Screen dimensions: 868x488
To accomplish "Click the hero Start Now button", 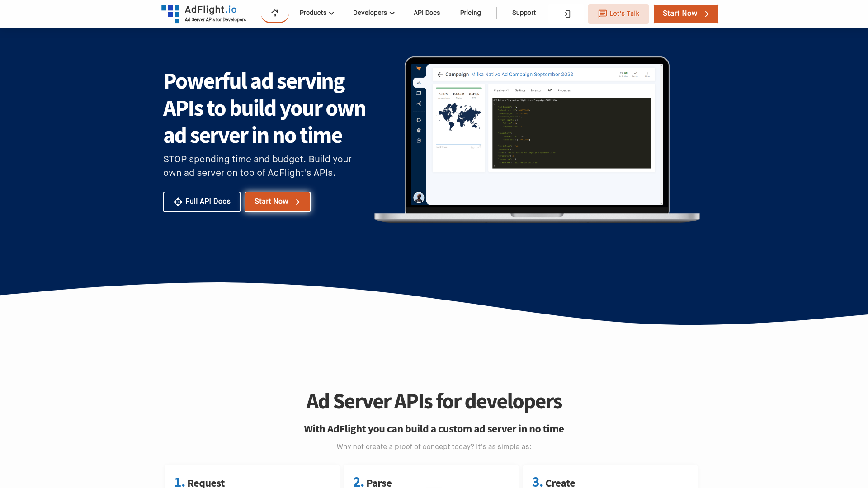I will point(277,202).
